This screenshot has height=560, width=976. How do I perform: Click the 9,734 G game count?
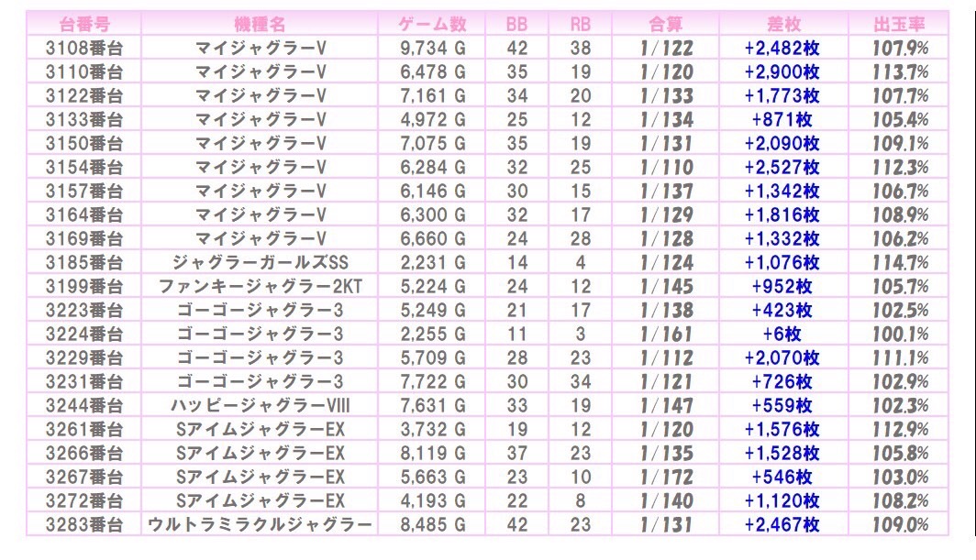[433, 48]
